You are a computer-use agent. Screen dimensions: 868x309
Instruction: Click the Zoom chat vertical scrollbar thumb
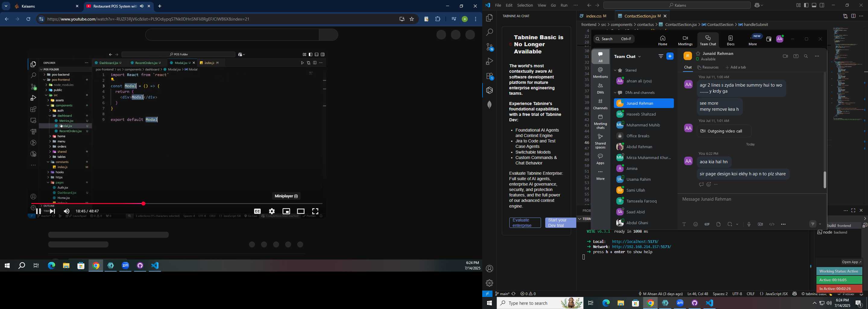point(824,180)
